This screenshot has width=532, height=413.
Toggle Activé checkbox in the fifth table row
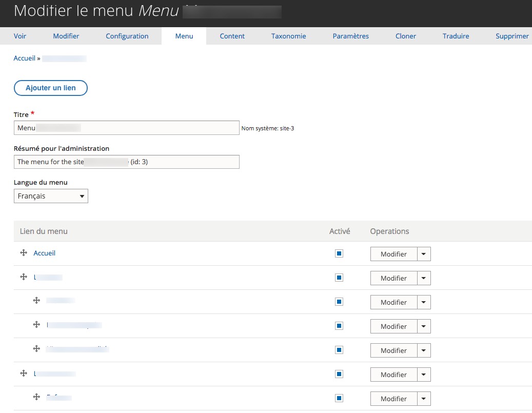click(339, 350)
